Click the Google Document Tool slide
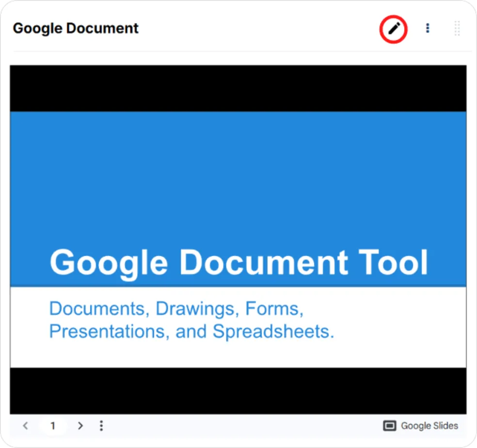 click(238, 240)
